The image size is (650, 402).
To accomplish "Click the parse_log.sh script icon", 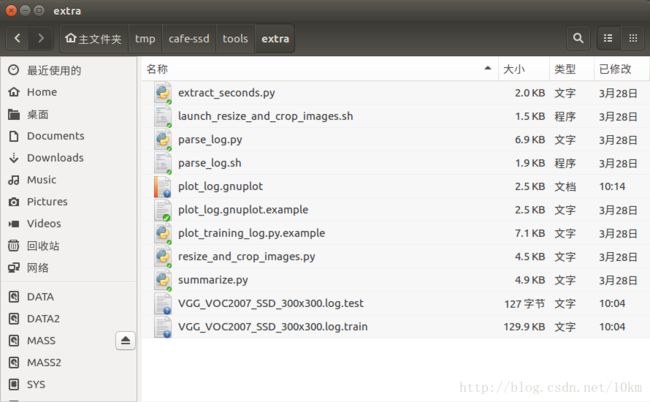I will tap(163, 163).
